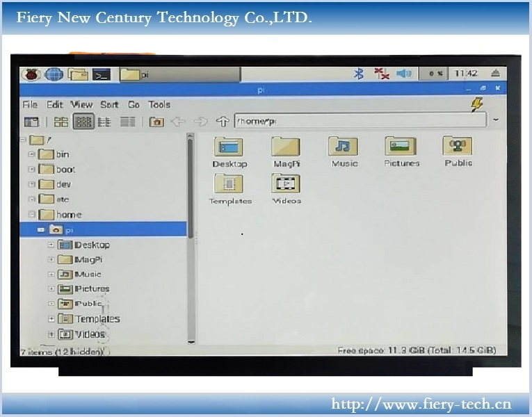Screen dimensions: 532x417
Task: Go to home folder button
Action: (x=156, y=122)
